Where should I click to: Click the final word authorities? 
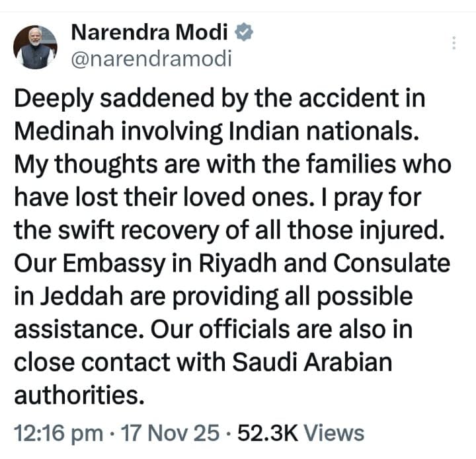(x=78, y=395)
